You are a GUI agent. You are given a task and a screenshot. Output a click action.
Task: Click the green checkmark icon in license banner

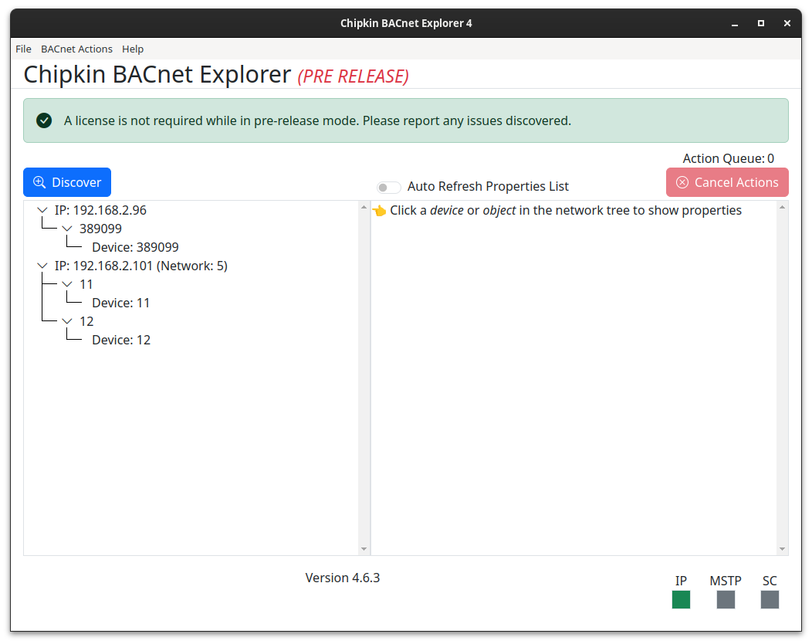44,120
